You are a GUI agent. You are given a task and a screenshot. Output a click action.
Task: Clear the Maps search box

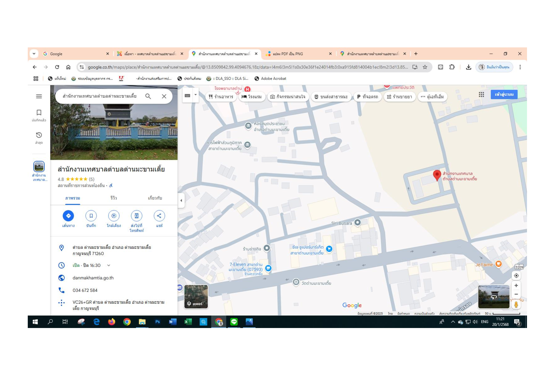click(164, 96)
